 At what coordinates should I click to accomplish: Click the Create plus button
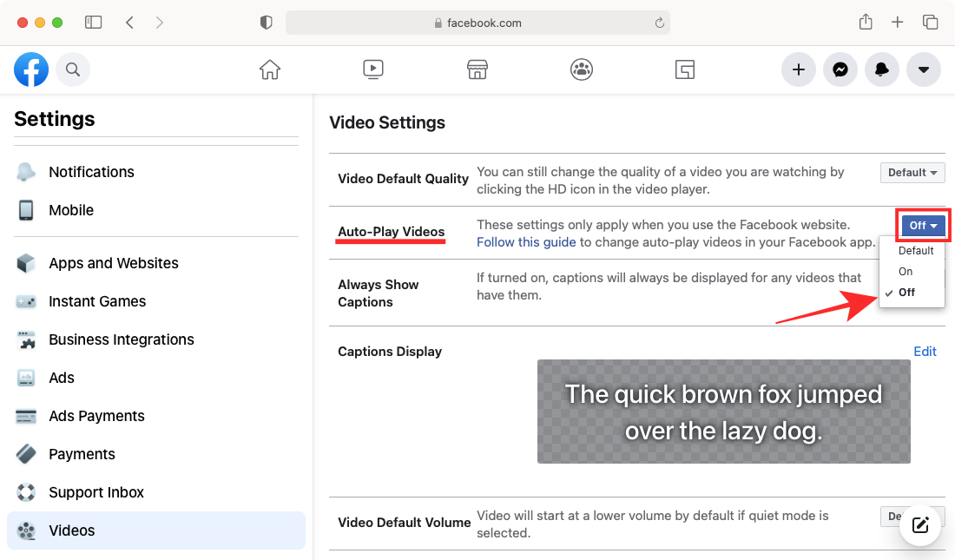pyautogui.click(x=799, y=69)
